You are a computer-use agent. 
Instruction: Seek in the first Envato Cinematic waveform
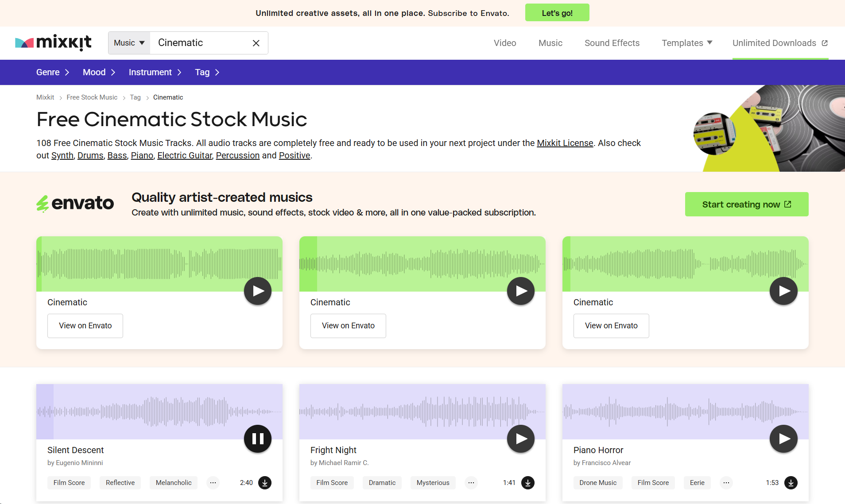pyautogui.click(x=159, y=264)
